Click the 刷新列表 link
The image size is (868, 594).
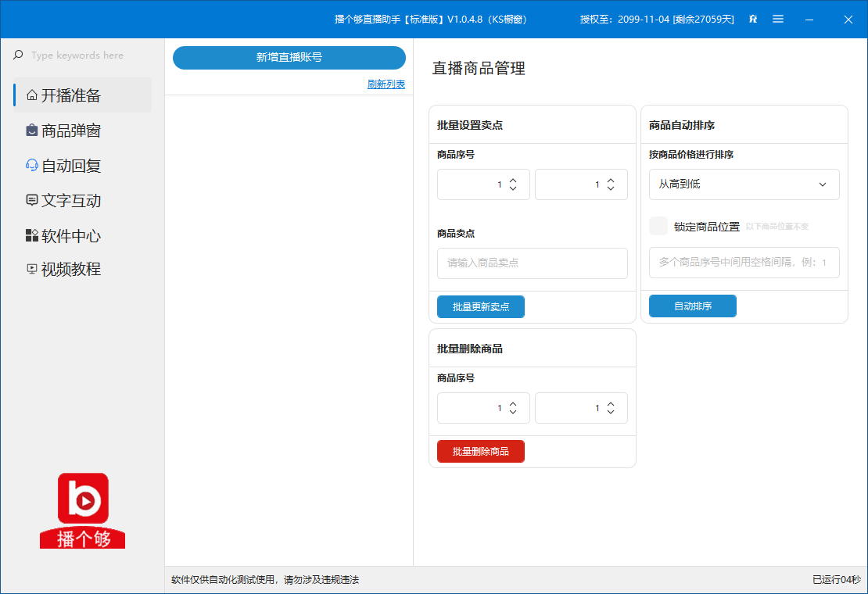(386, 84)
